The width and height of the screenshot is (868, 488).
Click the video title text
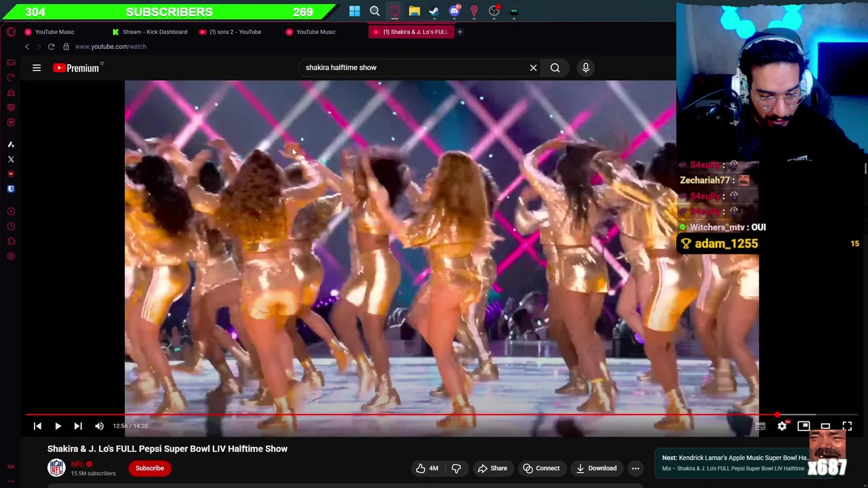pos(167,449)
